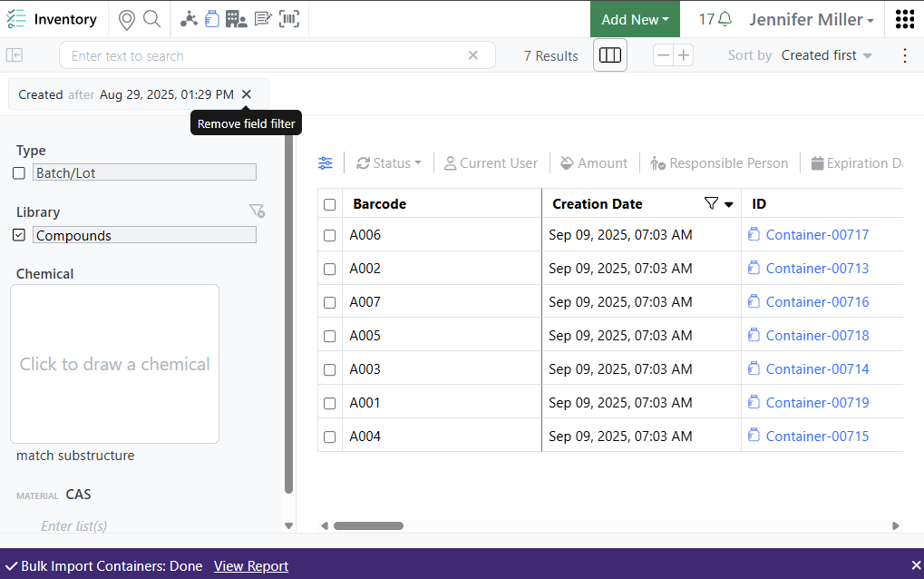Open the Status bulk action menu
Viewport: 924px width, 579px height.
(x=389, y=163)
